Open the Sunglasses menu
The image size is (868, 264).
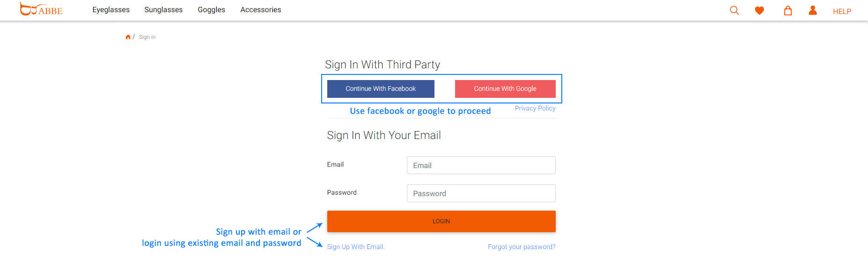(x=163, y=10)
